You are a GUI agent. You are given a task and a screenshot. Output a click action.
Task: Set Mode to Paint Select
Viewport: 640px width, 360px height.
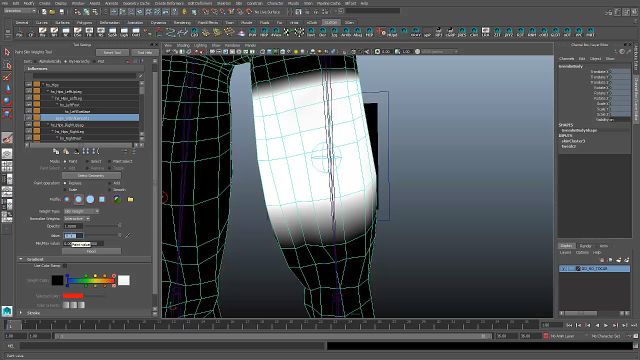(110, 162)
